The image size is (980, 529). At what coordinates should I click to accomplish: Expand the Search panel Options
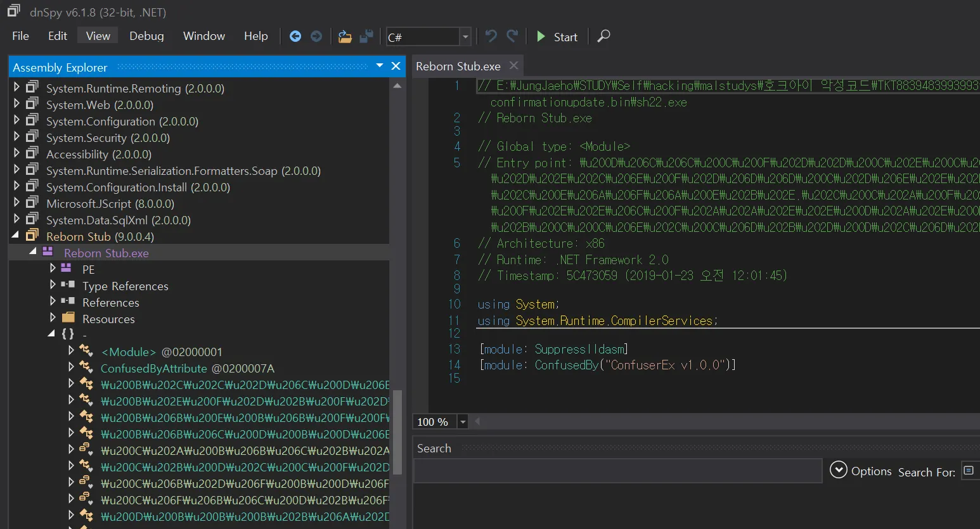839,471
